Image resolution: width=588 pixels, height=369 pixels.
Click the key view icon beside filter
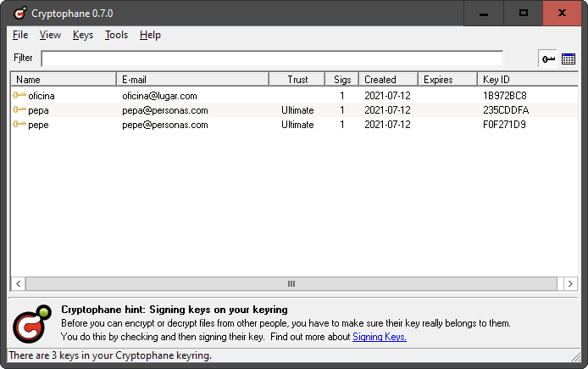point(548,59)
